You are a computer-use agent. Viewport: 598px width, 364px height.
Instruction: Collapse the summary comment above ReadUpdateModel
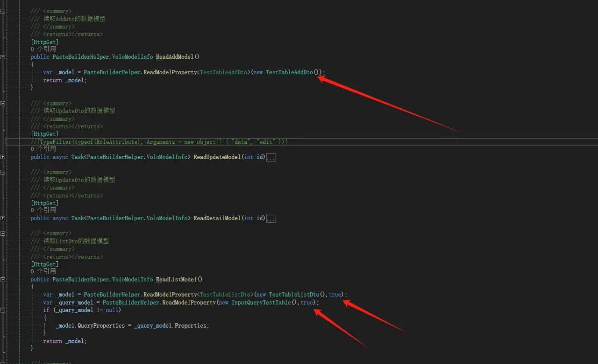[3, 103]
